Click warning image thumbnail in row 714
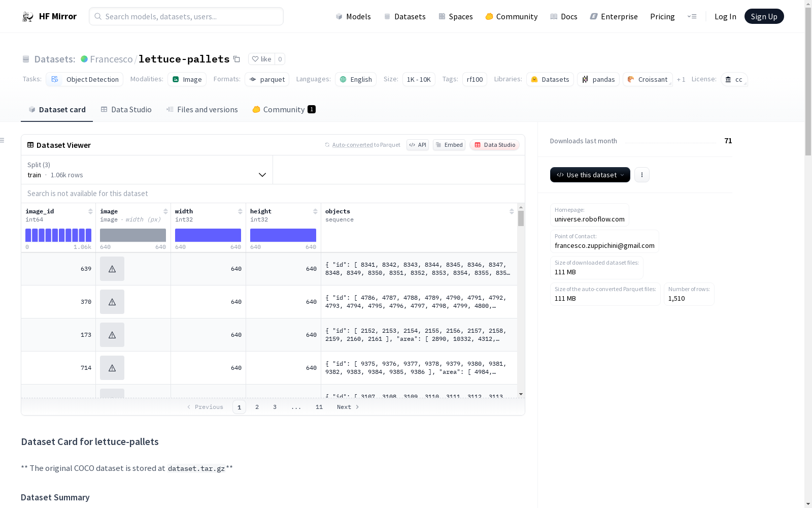This screenshot has height=508, width=812. point(112,368)
